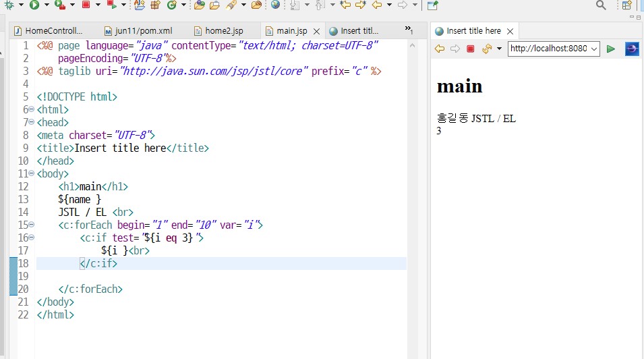This screenshot has width=644, height=359.
Task: Click the Open Task folder icon
Action: 200,5
